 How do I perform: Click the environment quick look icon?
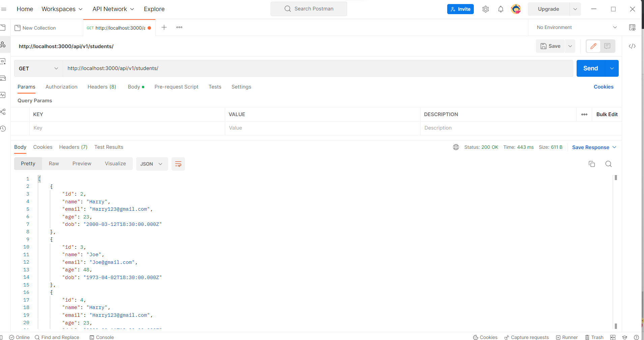[632, 28]
